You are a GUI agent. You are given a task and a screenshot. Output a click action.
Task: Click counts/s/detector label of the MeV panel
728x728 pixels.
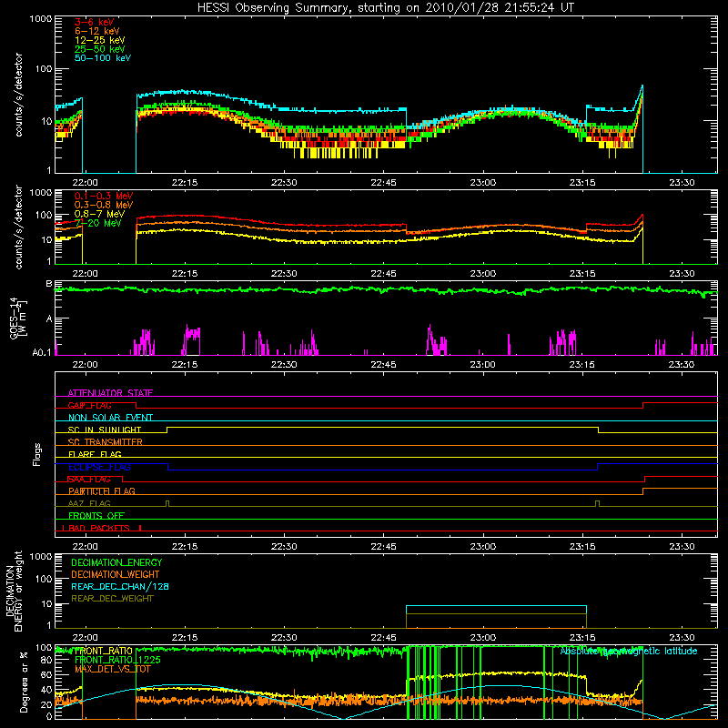click(18, 227)
